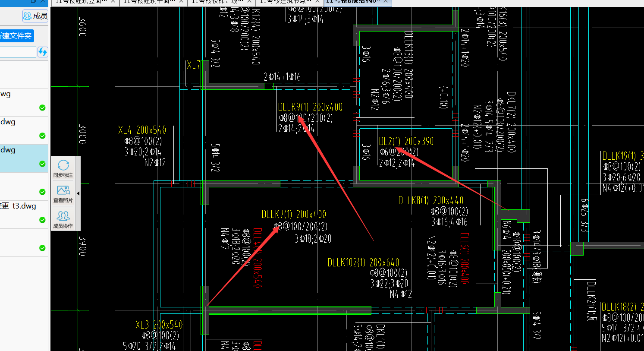The image size is (644, 351).
Task: Select the text 3Φ20;2Φ14 under XL4
Action: coord(143,152)
